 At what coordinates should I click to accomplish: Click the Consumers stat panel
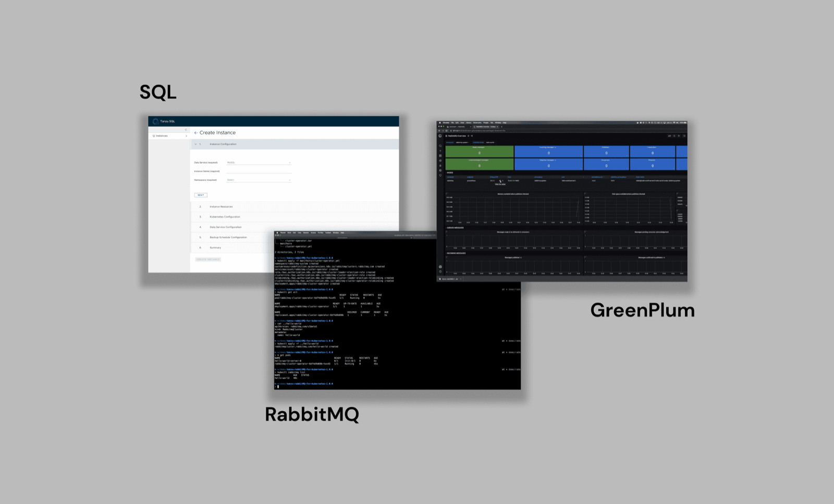(x=606, y=164)
